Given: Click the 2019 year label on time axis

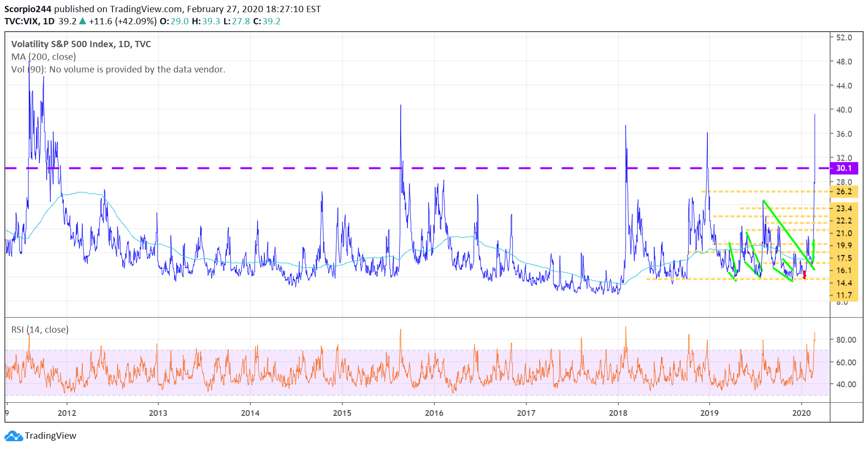Looking at the screenshot, I should (x=709, y=413).
